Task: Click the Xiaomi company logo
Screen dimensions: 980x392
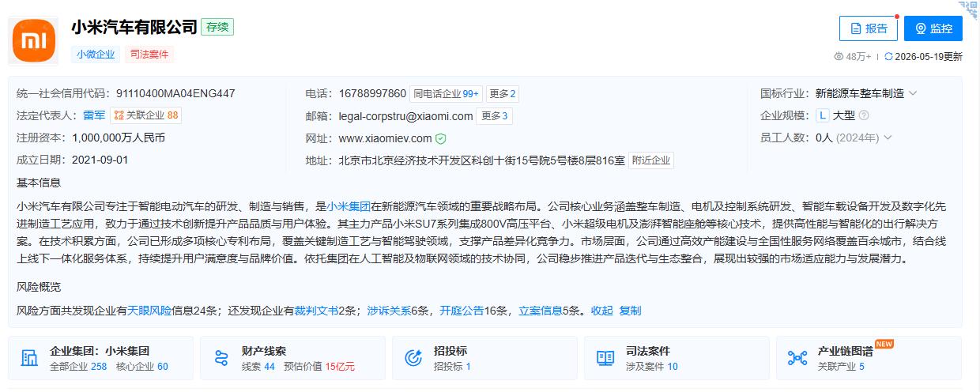Action: click(x=33, y=40)
